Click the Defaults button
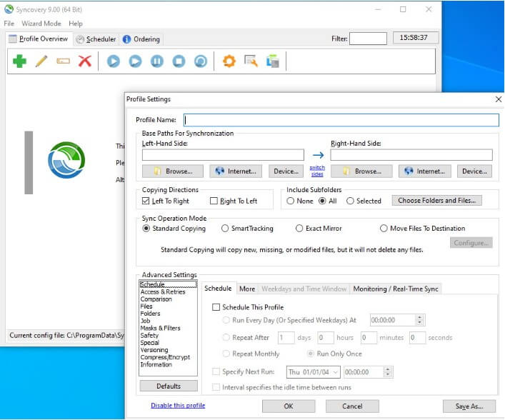This screenshot has width=505, height=420. tap(169, 386)
